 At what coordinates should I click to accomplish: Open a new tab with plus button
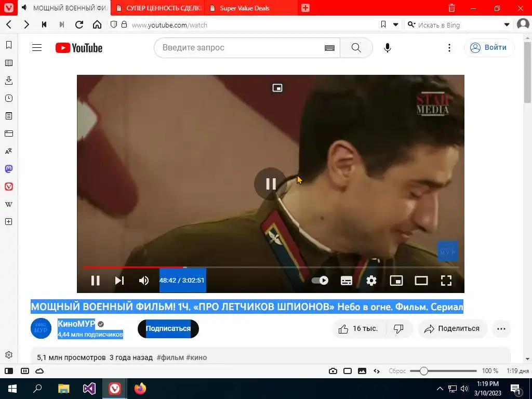(305, 8)
